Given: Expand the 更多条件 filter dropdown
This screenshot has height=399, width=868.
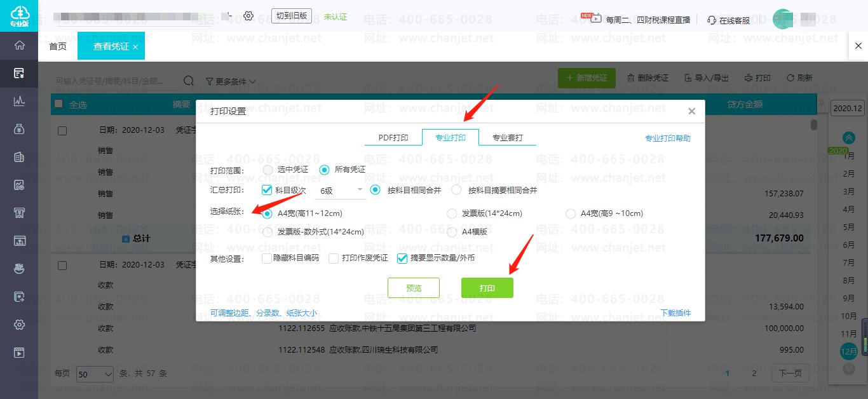Looking at the screenshot, I should (x=231, y=81).
